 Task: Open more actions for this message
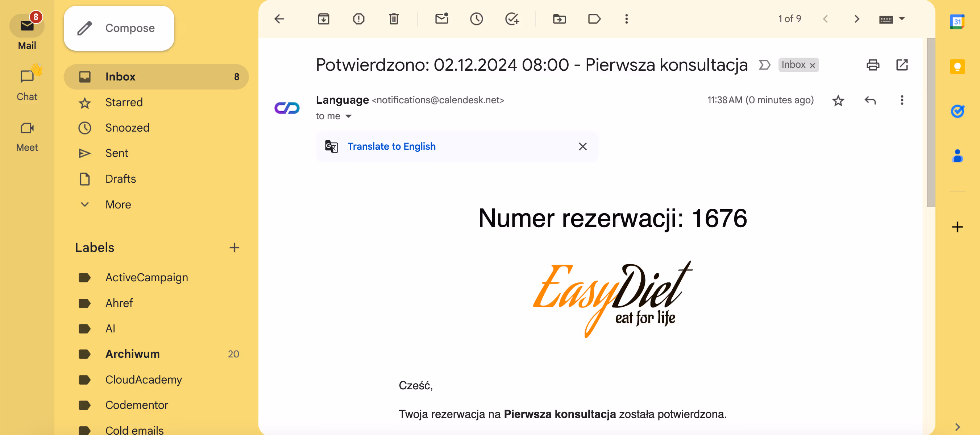pyautogui.click(x=902, y=100)
